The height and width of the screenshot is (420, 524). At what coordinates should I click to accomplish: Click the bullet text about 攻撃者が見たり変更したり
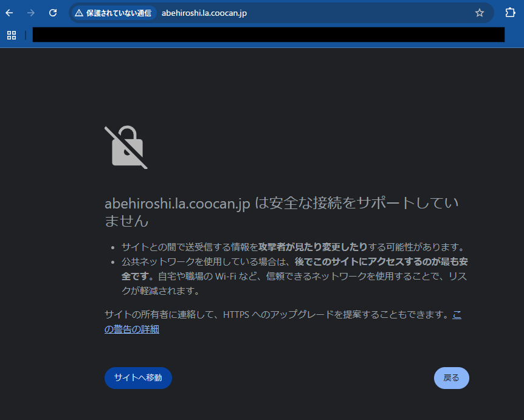(x=294, y=247)
